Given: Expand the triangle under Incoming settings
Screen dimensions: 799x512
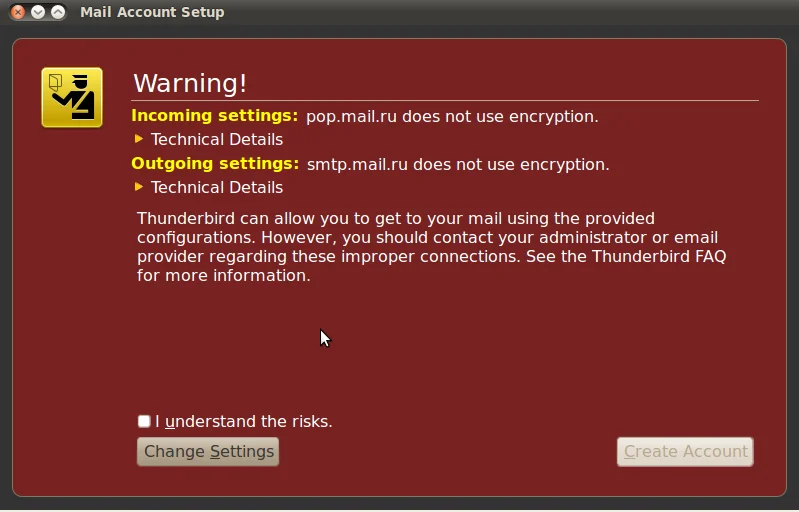Looking at the screenshot, I should 139,139.
